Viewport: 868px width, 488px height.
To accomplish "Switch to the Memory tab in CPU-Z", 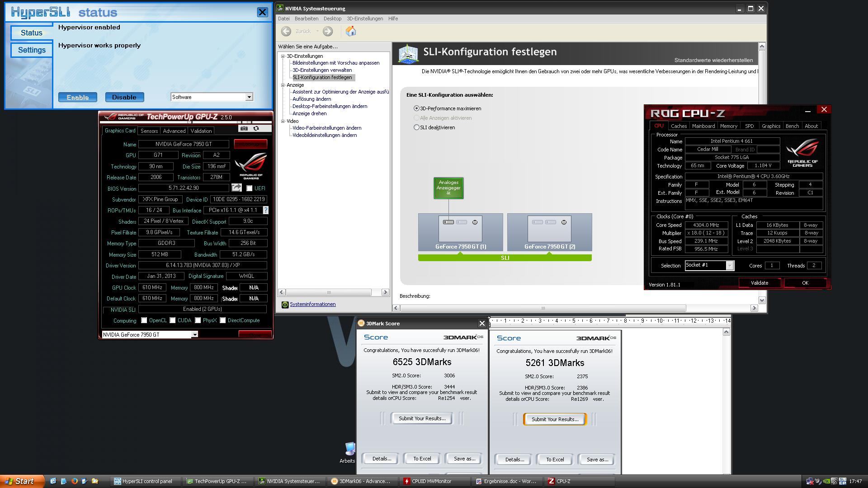I will pos(728,126).
